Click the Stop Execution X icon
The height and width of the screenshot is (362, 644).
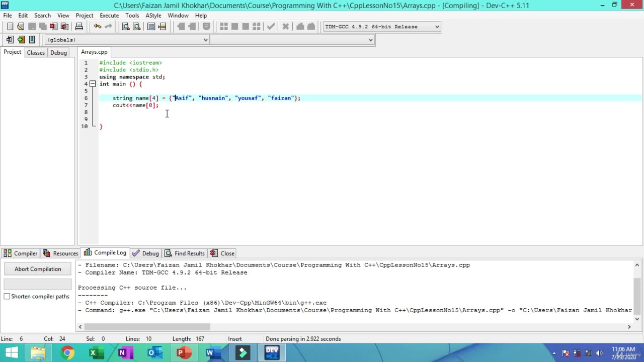point(285,27)
